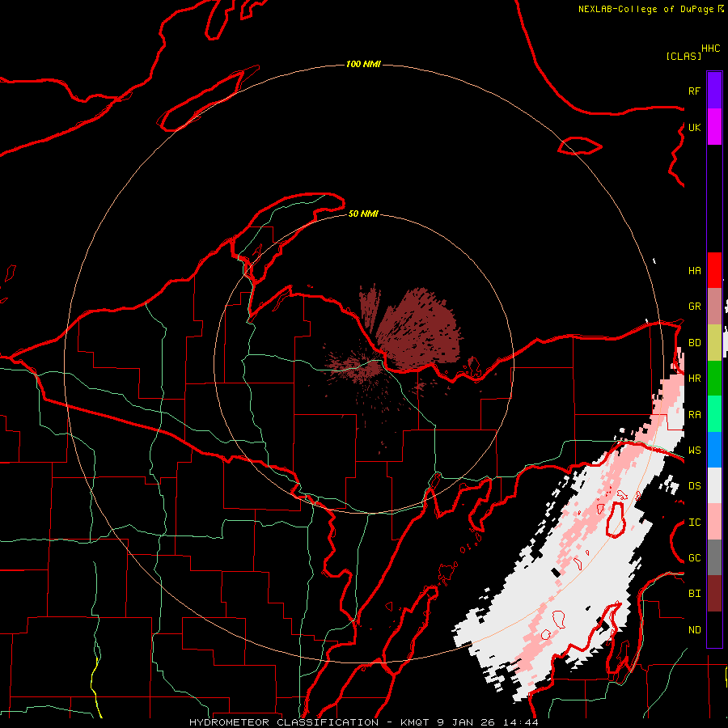This screenshot has height=728, width=728.
Task: Click the WS legend label
Action: [694, 451]
